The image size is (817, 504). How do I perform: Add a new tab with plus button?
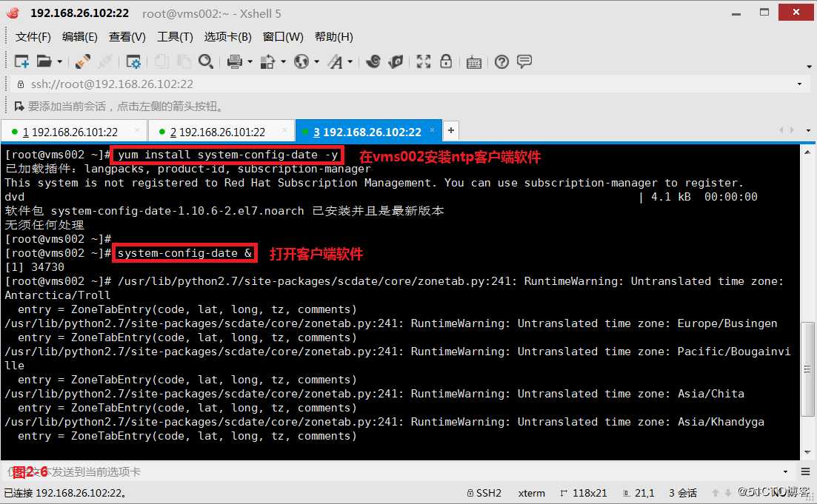[x=451, y=130]
